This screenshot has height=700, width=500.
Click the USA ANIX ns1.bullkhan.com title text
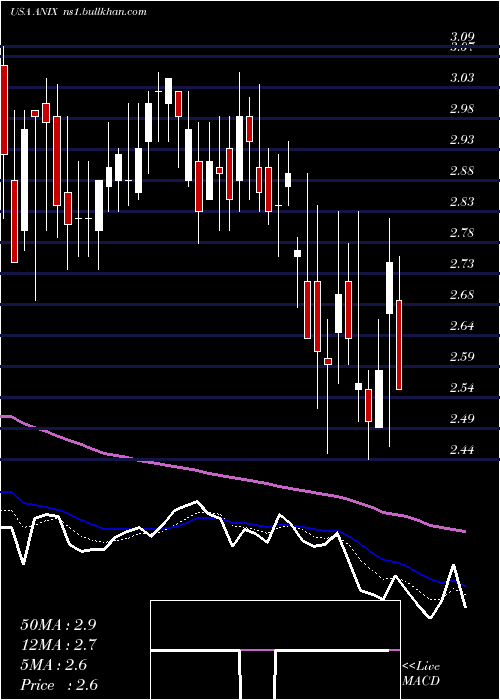78,12
